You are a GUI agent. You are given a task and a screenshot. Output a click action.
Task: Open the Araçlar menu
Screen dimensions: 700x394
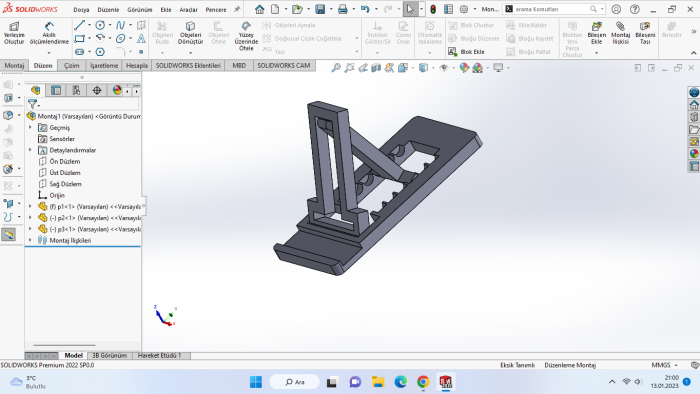[x=188, y=9]
